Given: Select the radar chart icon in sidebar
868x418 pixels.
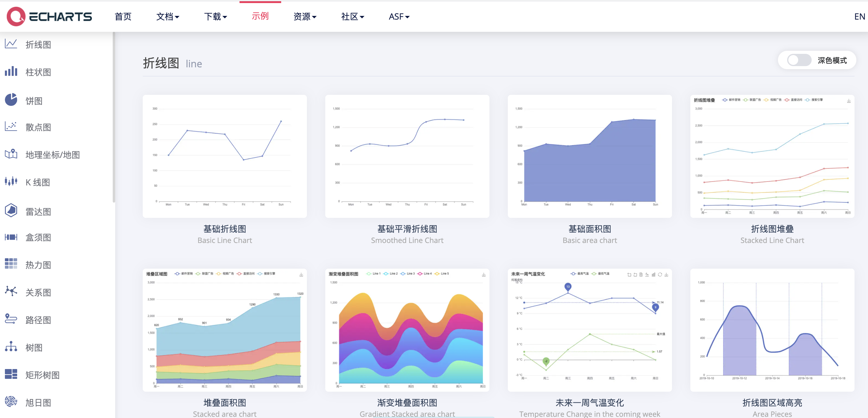Looking at the screenshot, I should pyautogui.click(x=11, y=210).
